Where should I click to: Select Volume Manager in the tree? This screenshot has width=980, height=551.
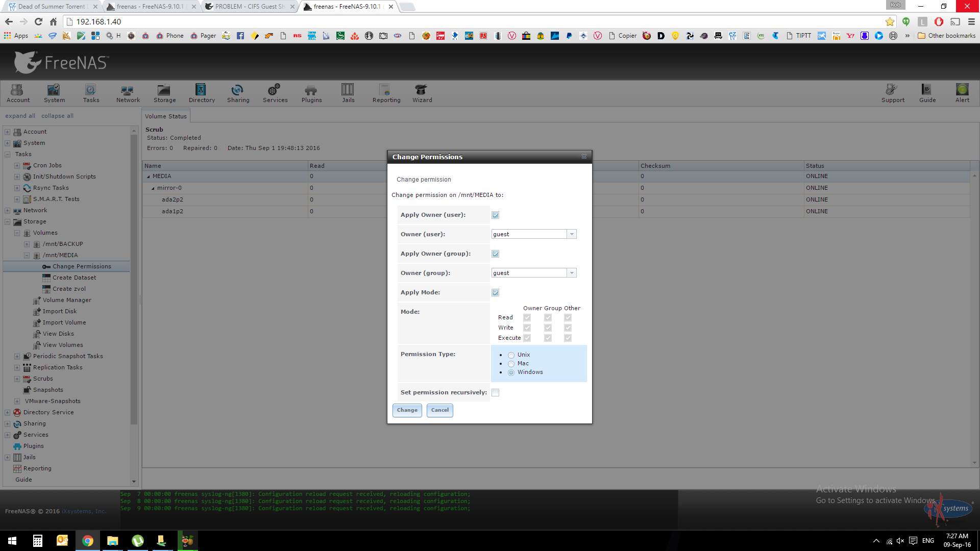coord(67,300)
